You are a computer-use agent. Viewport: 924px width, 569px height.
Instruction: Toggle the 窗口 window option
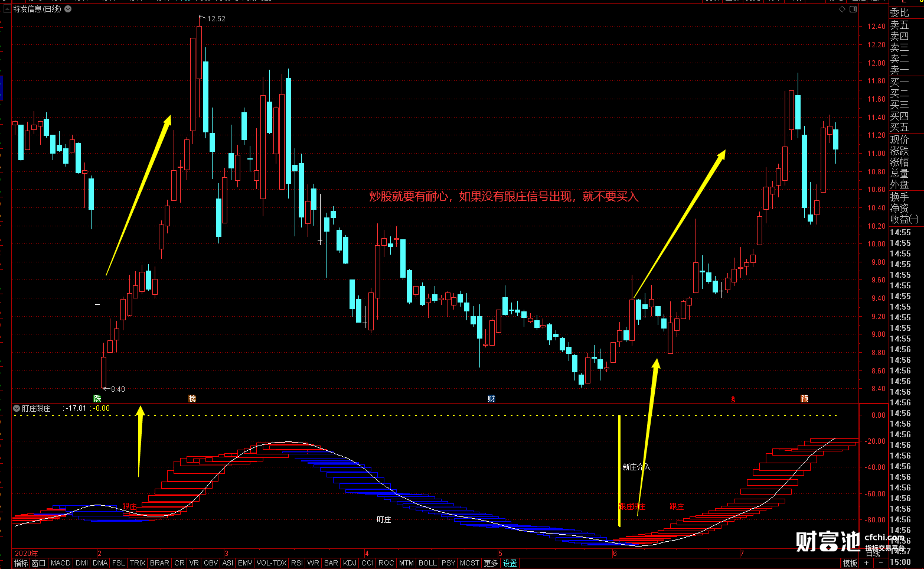39,563
